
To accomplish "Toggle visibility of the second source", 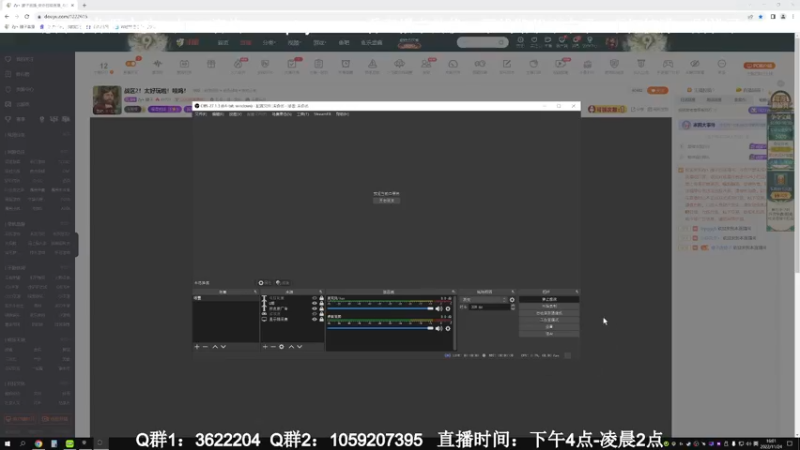I will coord(314,304).
